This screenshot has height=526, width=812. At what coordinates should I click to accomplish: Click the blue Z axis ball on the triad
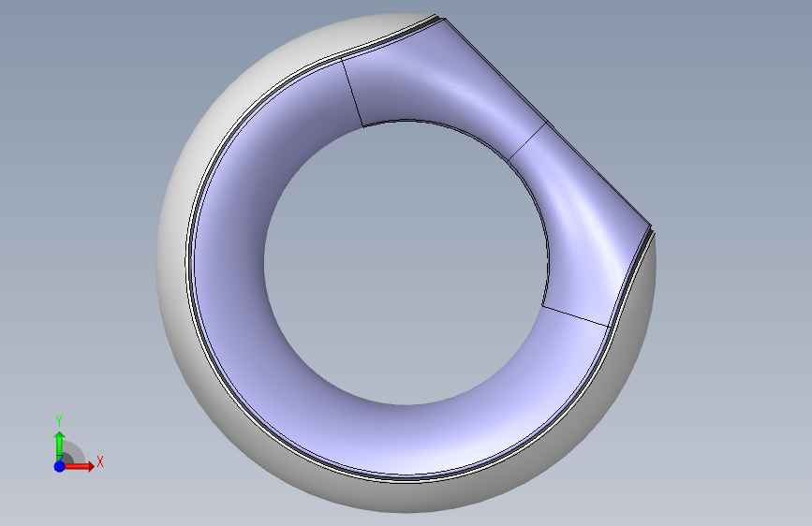(59, 466)
